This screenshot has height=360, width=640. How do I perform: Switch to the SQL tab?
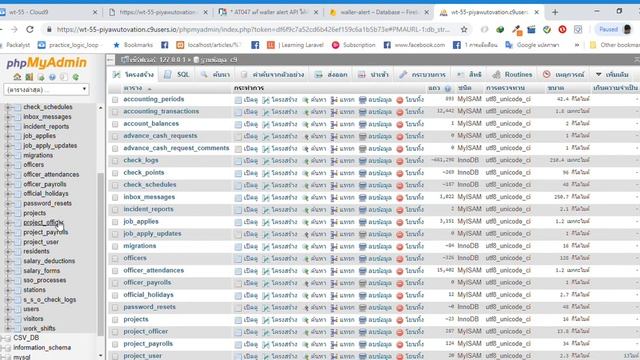click(177, 75)
